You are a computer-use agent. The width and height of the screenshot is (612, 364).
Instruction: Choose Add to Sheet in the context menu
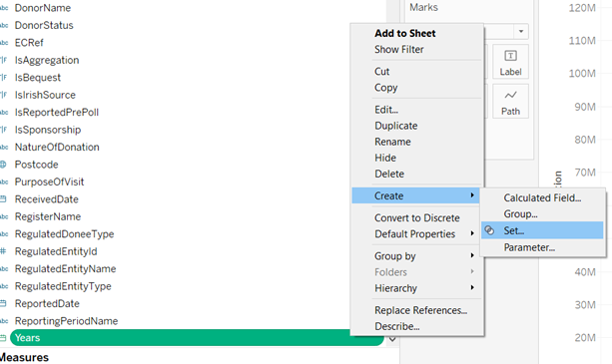[404, 34]
